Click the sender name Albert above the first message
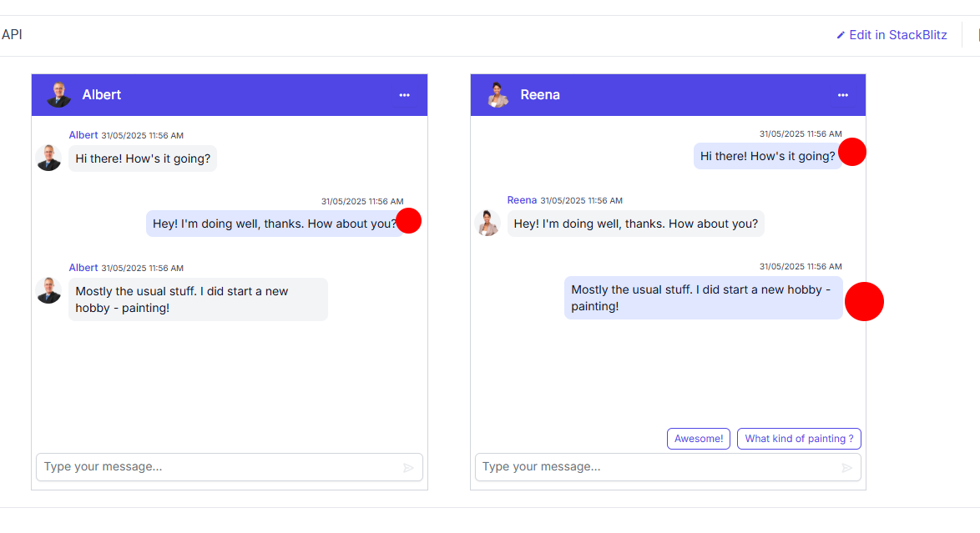The width and height of the screenshot is (980, 533). pyautogui.click(x=83, y=135)
